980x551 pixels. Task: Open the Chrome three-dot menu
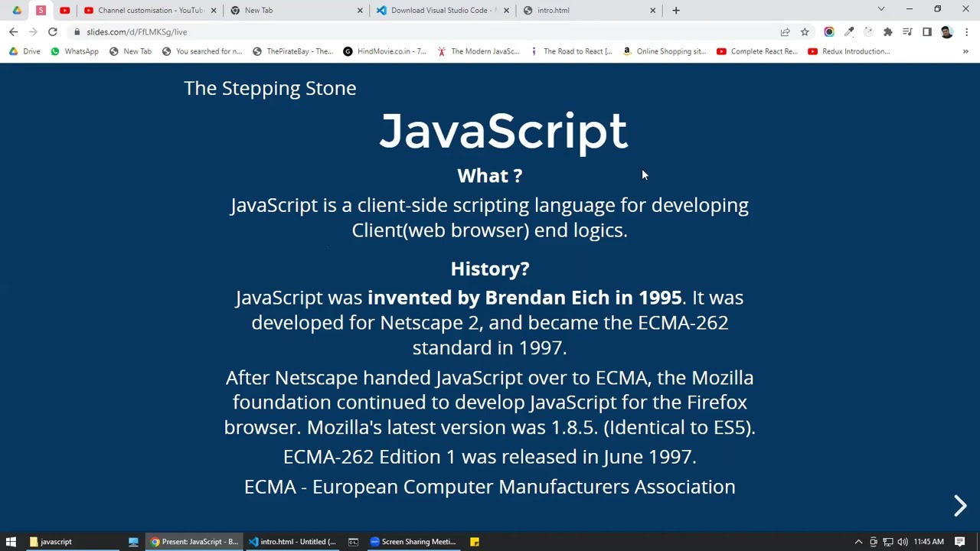click(x=967, y=32)
